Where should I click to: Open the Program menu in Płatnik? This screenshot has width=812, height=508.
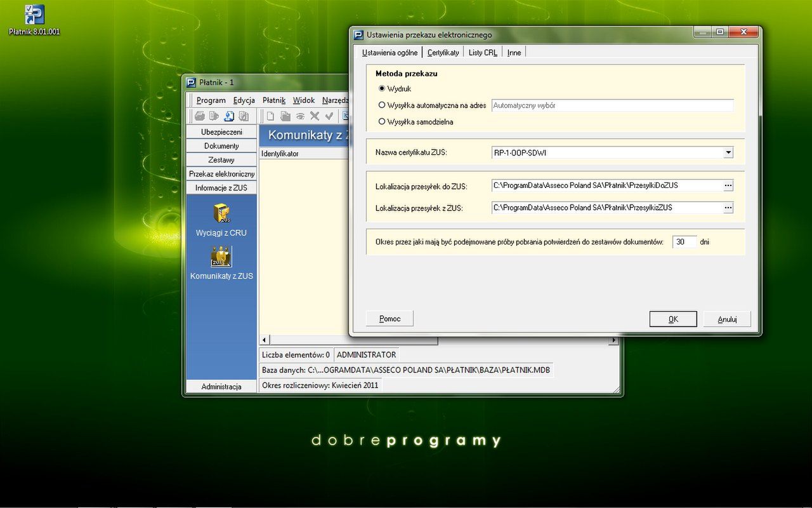click(x=211, y=100)
